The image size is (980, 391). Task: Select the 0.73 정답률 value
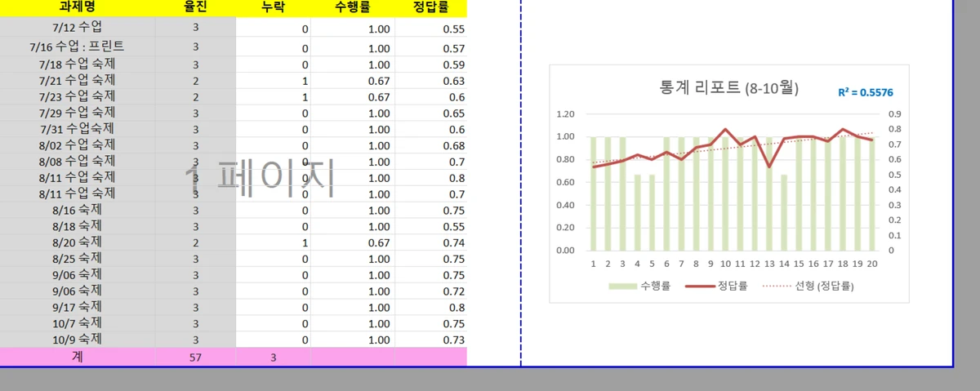pyautogui.click(x=453, y=340)
